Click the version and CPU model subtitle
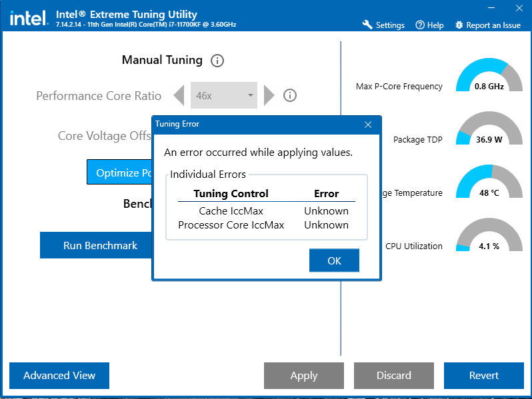Viewport: 532px width, 399px height. click(x=146, y=25)
